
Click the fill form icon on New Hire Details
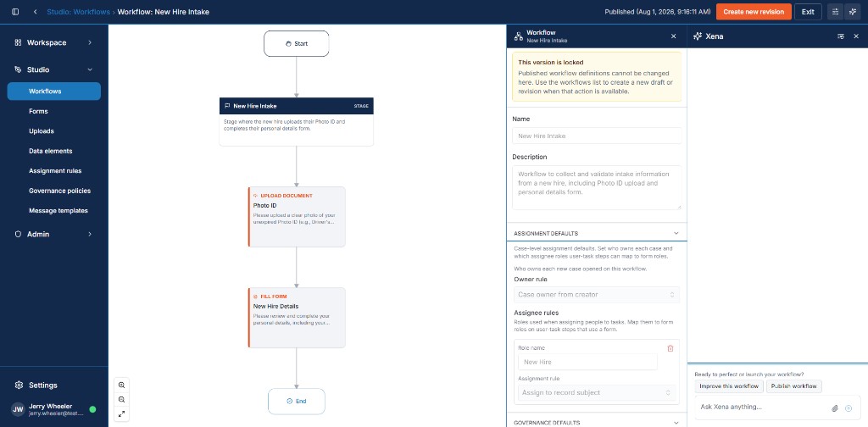255,297
